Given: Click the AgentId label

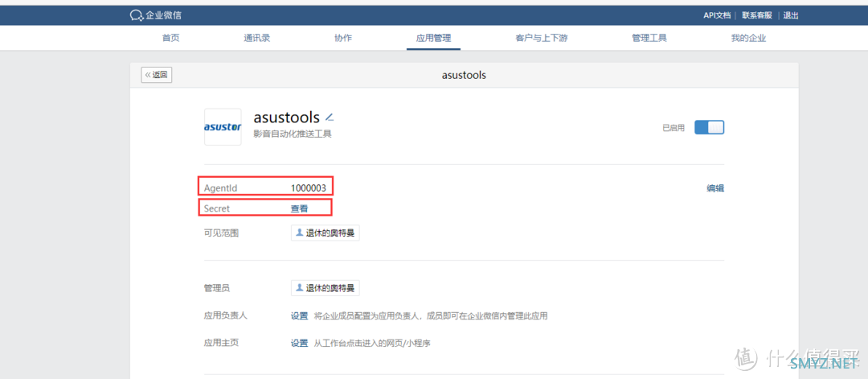Looking at the screenshot, I should click(221, 187).
